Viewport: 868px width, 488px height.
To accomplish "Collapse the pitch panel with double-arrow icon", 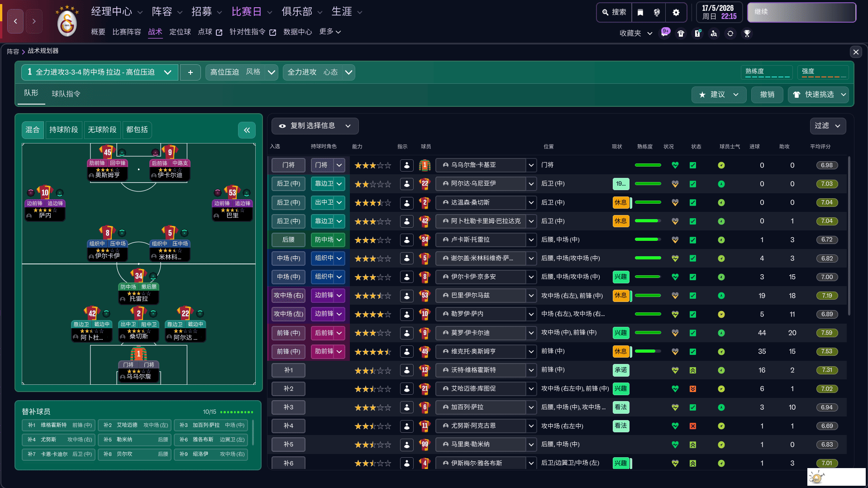I will click(x=247, y=130).
